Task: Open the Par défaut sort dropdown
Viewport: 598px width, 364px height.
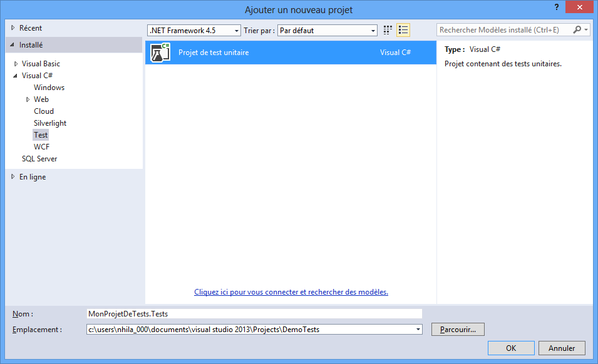Action: (x=327, y=31)
